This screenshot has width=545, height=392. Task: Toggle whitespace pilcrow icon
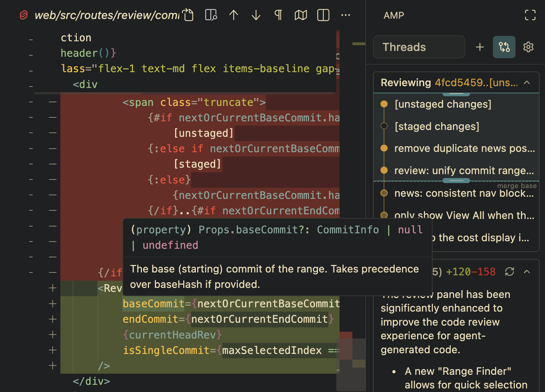(278, 15)
